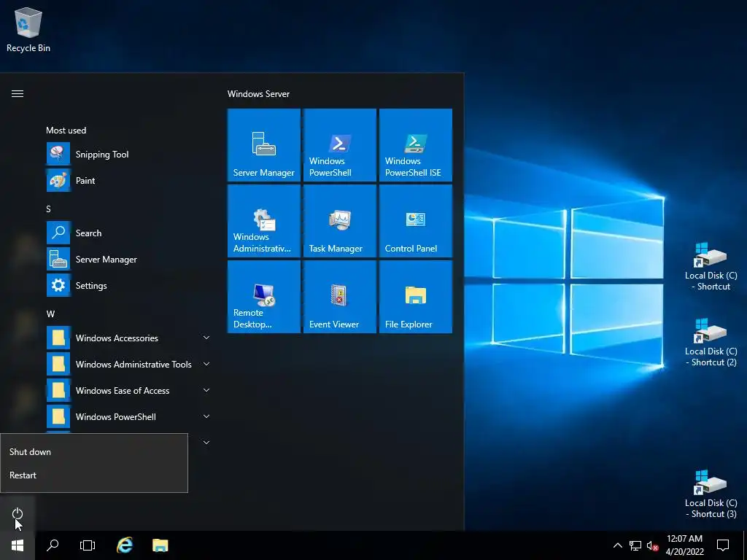Open the Windows Administrative Tools tile
Image resolution: width=747 pixels, height=560 pixels.
(x=264, y=221)
